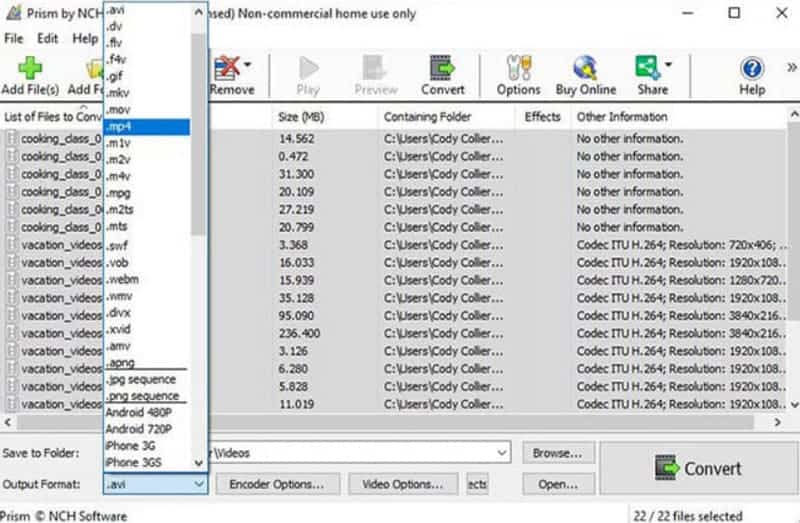Viewport: 800px width, 523px height.
Task: Select the iPhone 3G preset
Action: pos(147,446)
